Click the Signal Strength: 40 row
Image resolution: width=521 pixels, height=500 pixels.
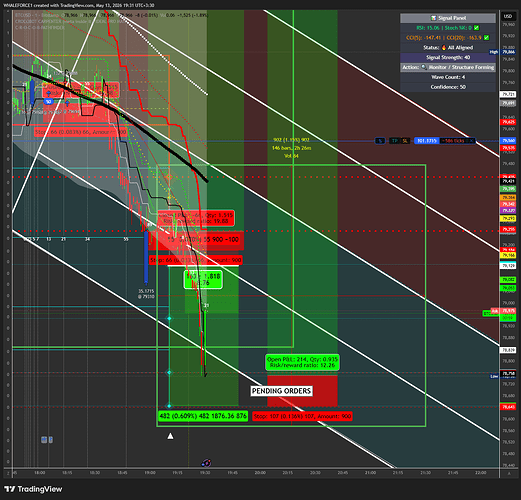(x=448, y=57)
